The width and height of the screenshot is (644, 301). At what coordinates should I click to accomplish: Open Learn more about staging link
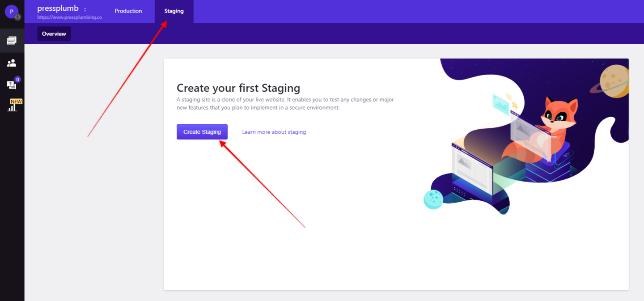pos(274,132)
